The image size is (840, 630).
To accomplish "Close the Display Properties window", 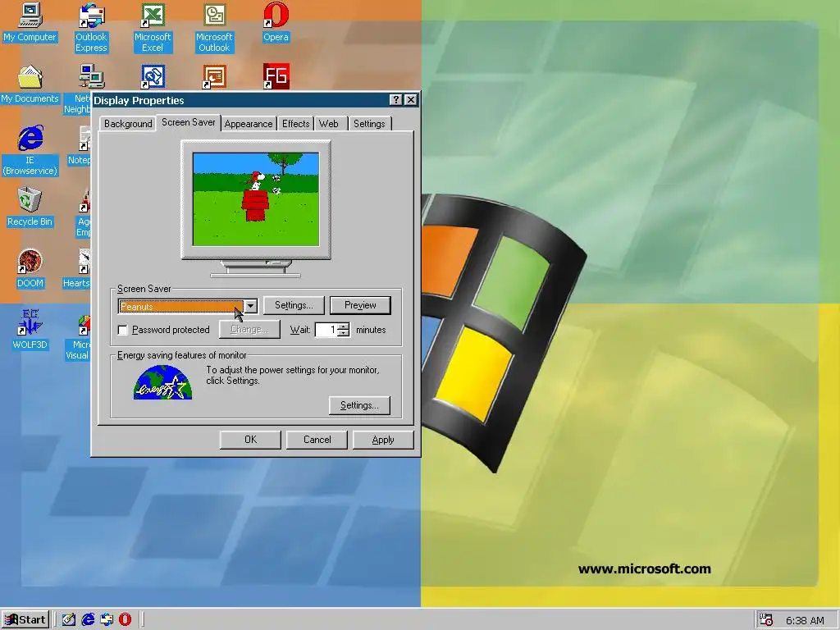I will pyautogui.click(x=410, y=100).
